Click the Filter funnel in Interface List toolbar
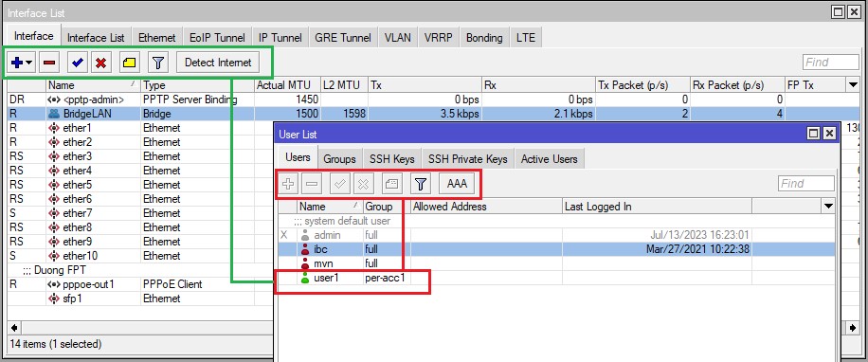 [158, 63]
